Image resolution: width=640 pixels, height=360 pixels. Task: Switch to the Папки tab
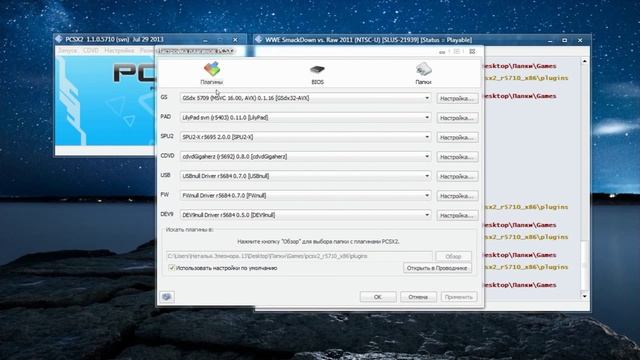pyautogui.click(x=423, y=73)
